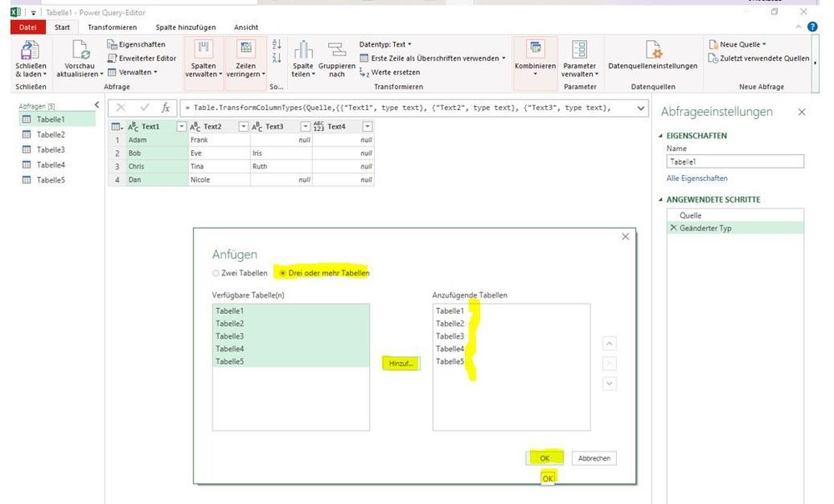Click the Name input field
Viewport: 834px width, 504px height.
coord(735,162)
